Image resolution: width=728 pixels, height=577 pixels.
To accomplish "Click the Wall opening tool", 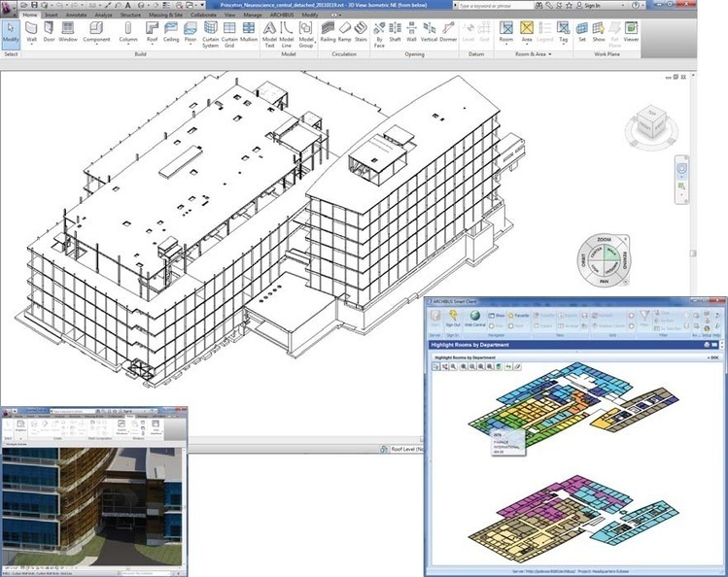I will (411, 32).
